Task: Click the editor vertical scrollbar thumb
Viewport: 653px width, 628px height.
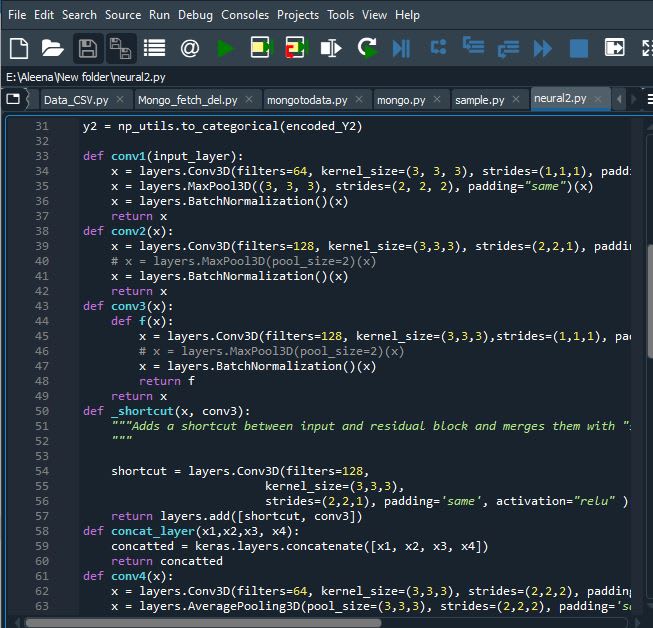Action: 650,302
